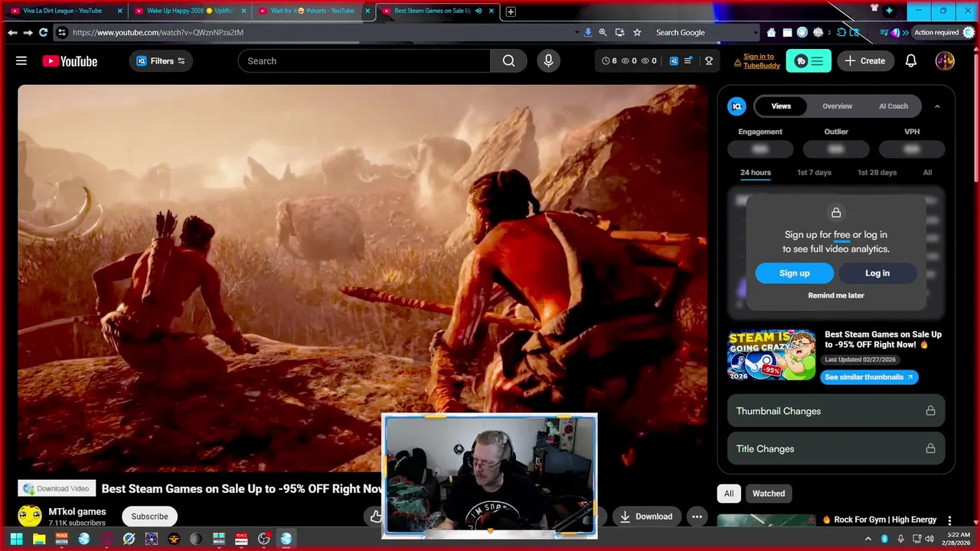The height and width of the screenshot is (551, 980).
Task: Open the more actions ellipsis button
Action: click(697, 517)
